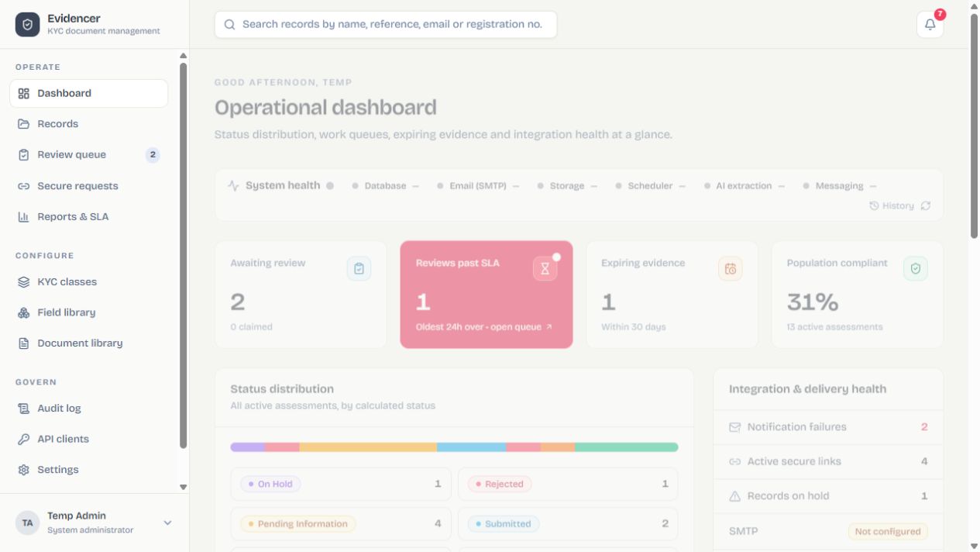The height and width of the screenshot is (552, 980).
Task: Click the Records on hold warning icon
Action: tap(735, 496)
